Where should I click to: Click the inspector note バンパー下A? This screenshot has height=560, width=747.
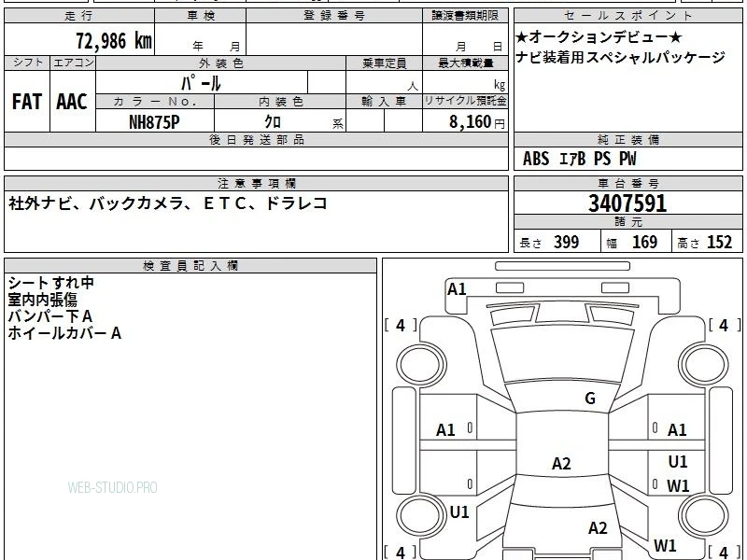50,316
